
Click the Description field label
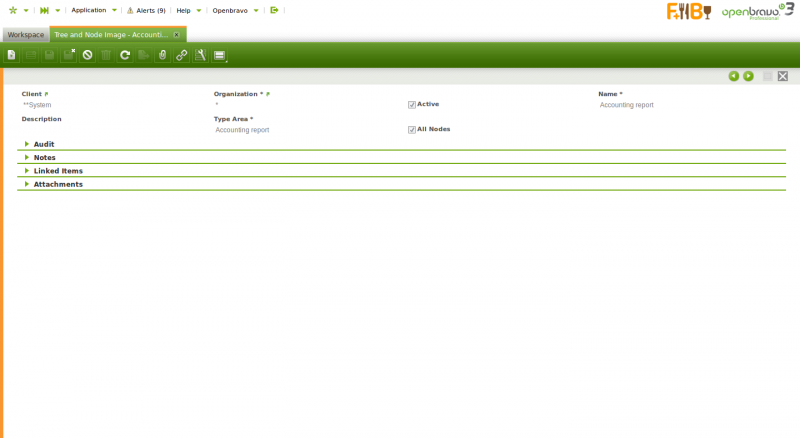point(41,119)
